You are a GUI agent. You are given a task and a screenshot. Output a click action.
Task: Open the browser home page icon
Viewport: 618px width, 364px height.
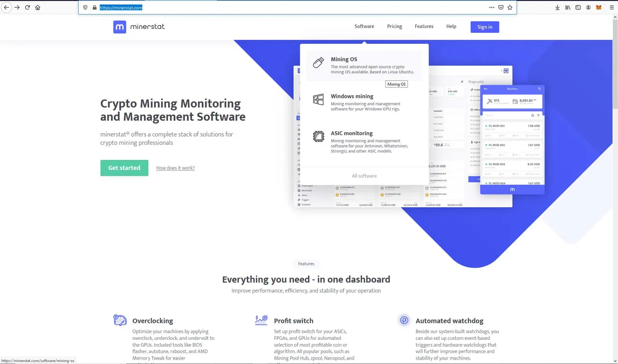pos(38,7)
